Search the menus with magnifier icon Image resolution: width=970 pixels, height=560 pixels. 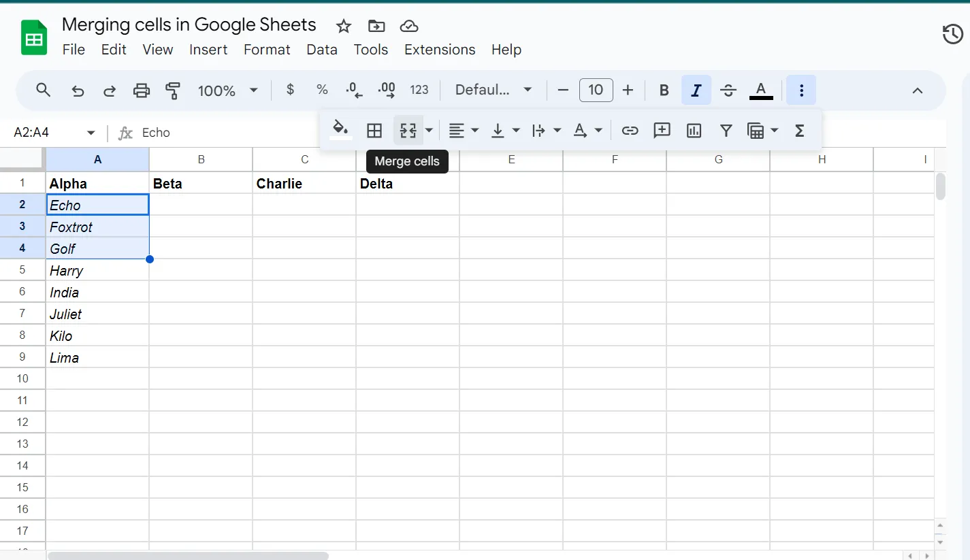[44, 90]
